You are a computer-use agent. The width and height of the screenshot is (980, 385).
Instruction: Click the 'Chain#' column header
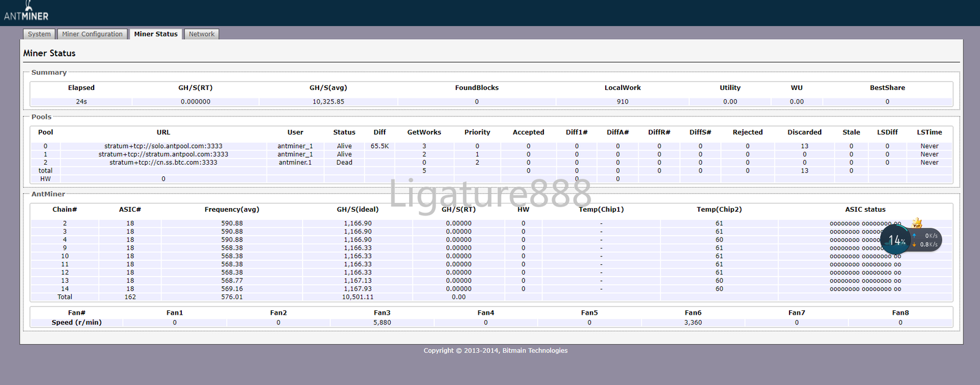click(65, 209)
